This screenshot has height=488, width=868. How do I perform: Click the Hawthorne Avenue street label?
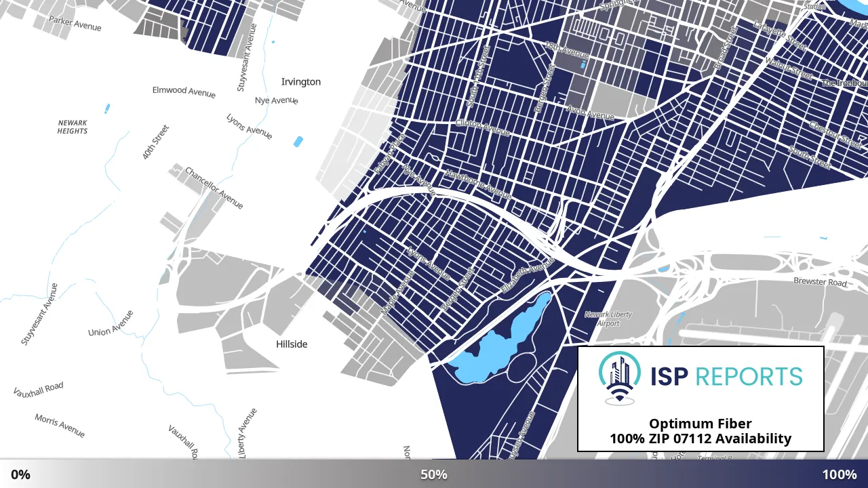(x=477, y=184)
